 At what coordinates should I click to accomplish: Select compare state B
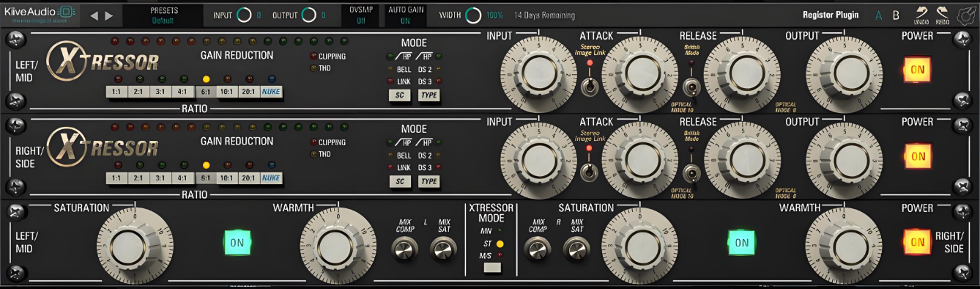pyautogui.click(x=896, y=15)
